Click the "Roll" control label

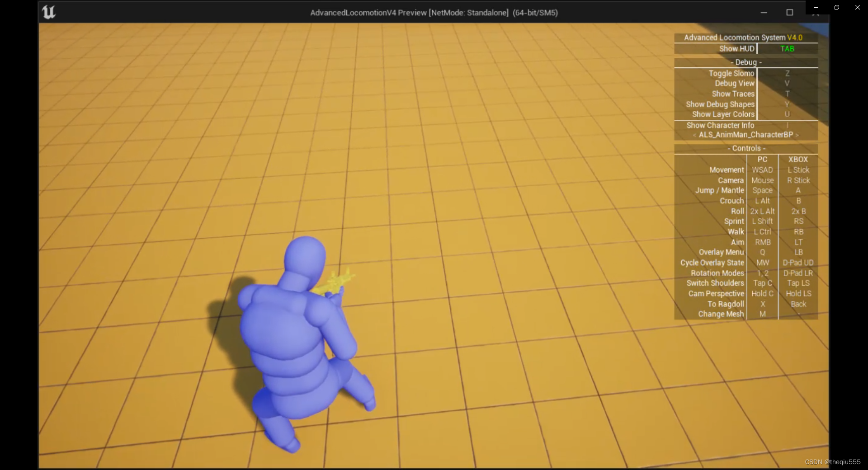(x=737, y=211)
